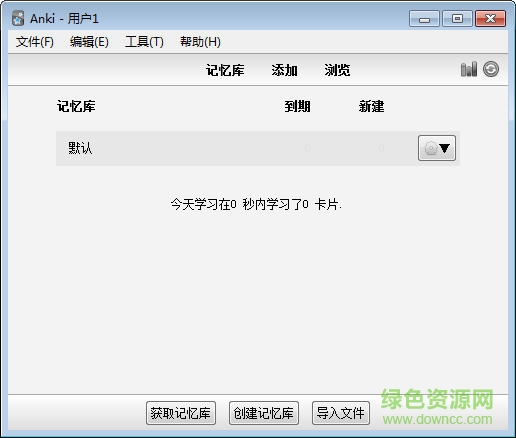Click the 到期 column header
Screen dimensions: 516x438
point(297,107)
